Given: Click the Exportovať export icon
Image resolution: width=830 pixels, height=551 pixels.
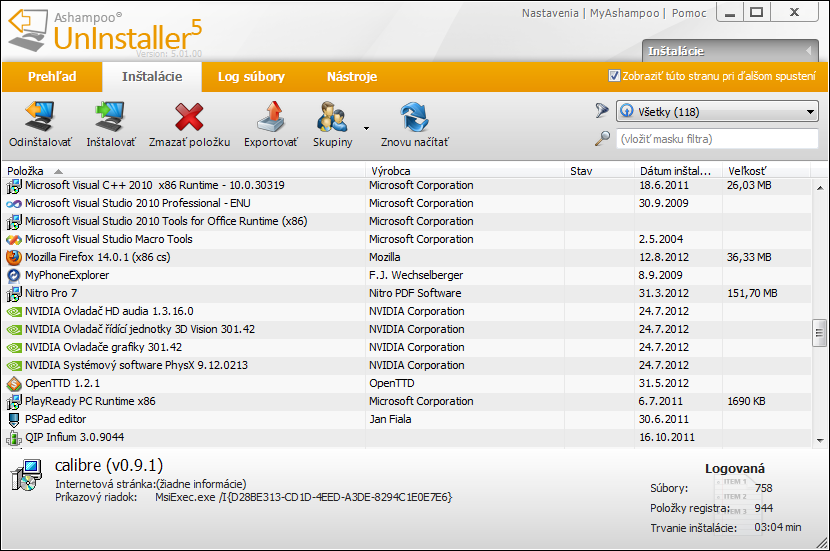Looking at the screenshot, I should (x=270, y=116).
